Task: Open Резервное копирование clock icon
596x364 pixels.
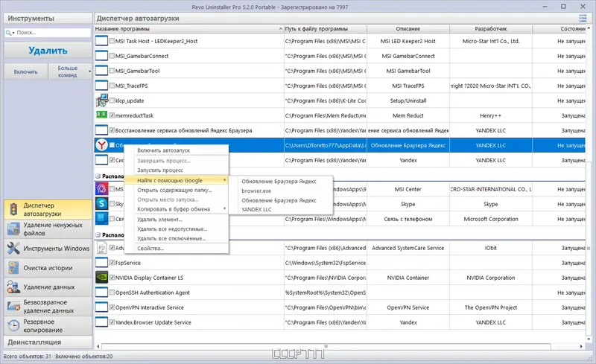Action: (13, 325)
